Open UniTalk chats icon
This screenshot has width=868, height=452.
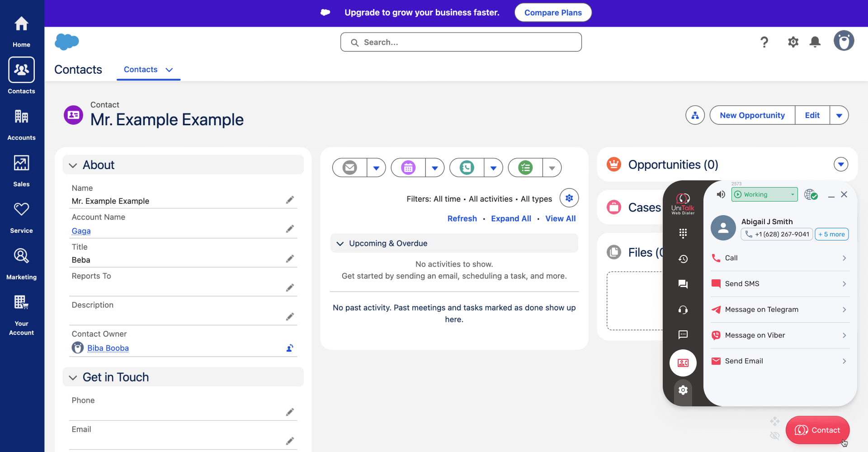683,284
